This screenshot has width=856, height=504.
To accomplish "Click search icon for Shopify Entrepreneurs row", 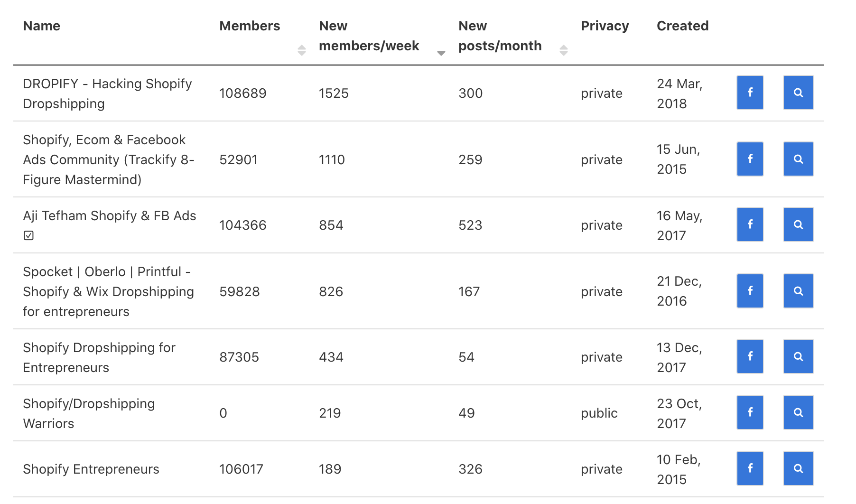I will pyautogui.click(x=798, y=468).
